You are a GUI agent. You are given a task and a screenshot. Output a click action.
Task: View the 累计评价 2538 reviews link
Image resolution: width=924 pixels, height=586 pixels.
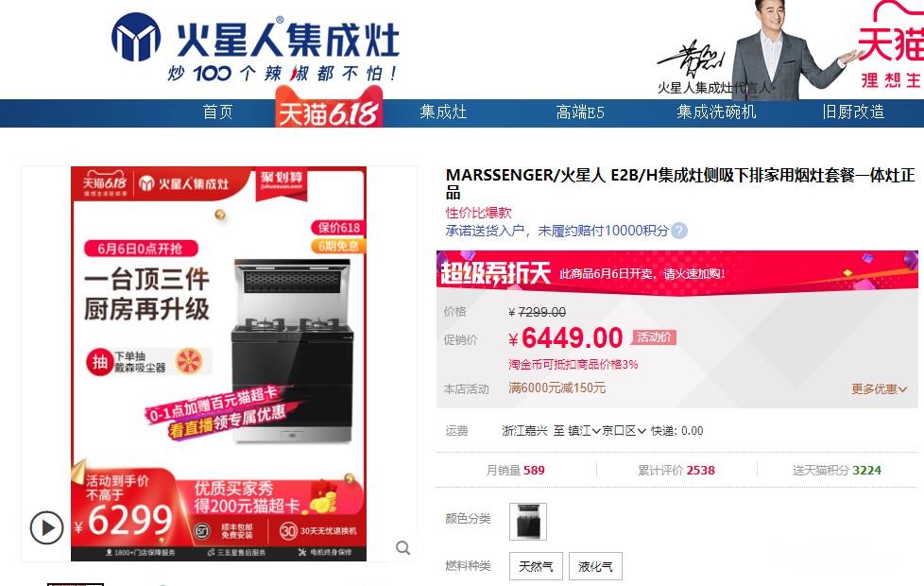(676, 471)
